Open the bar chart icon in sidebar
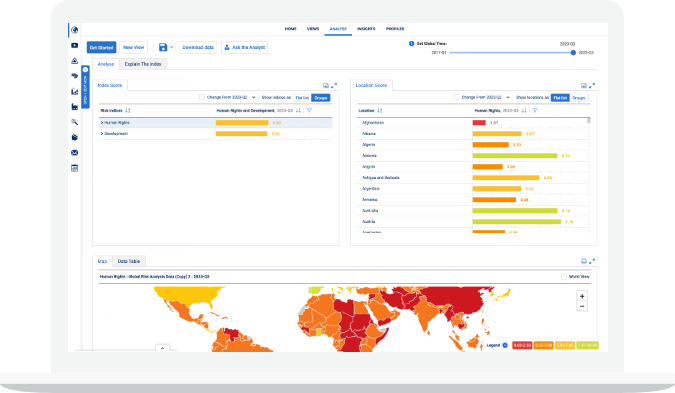The image size is (675, 393). coord(74,91)
